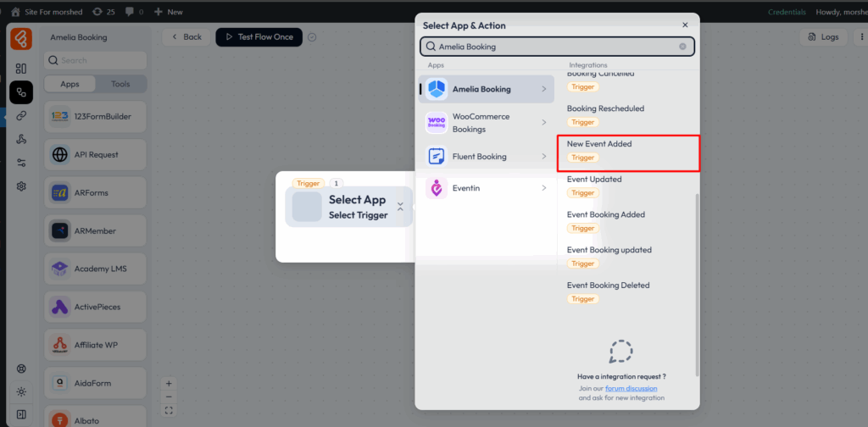
Task: Open the settings gear in left sidebar
Action: point(21,186)
